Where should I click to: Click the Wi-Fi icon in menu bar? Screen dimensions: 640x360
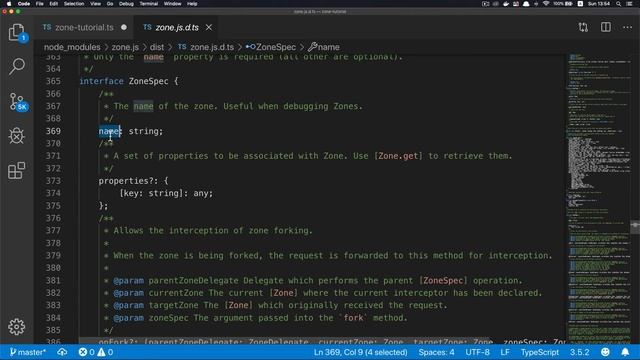(x=546, y=4)
